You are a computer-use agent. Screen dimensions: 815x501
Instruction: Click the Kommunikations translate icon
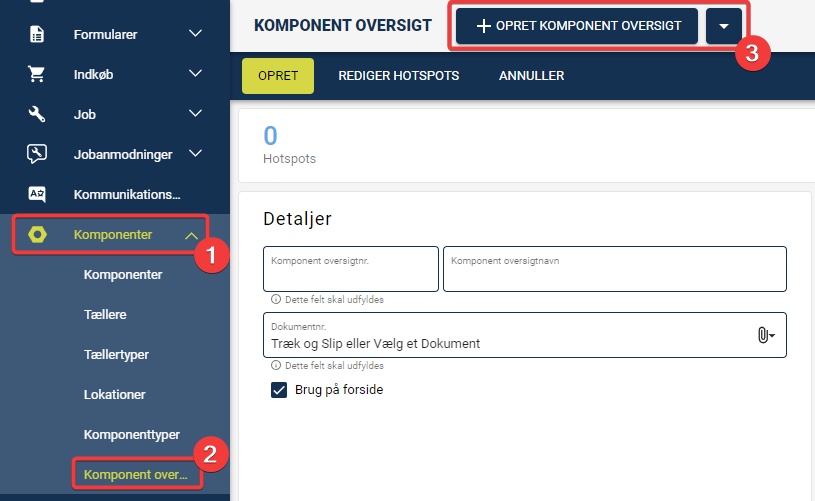coord(37,194)
